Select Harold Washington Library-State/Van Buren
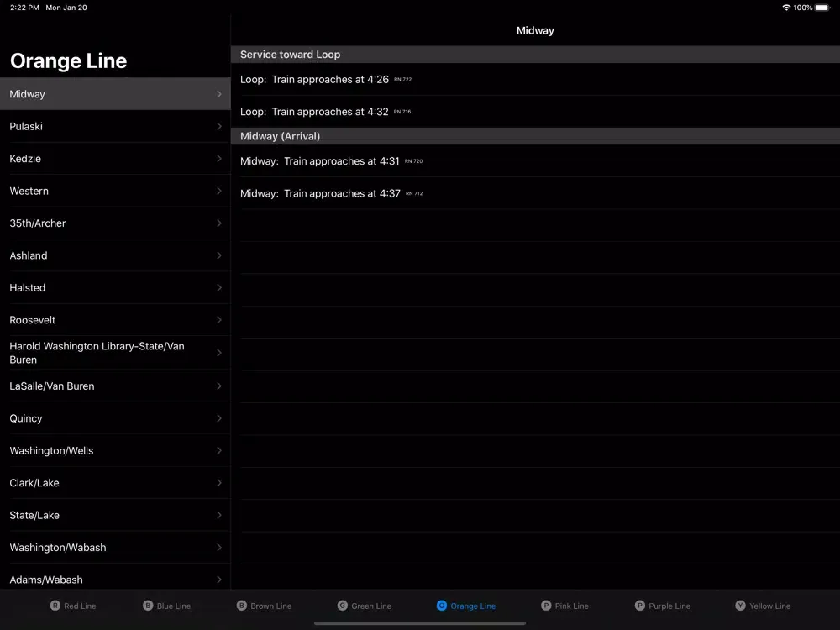The image size is (840, 630). pyautogui.click(x=115, y=353)
